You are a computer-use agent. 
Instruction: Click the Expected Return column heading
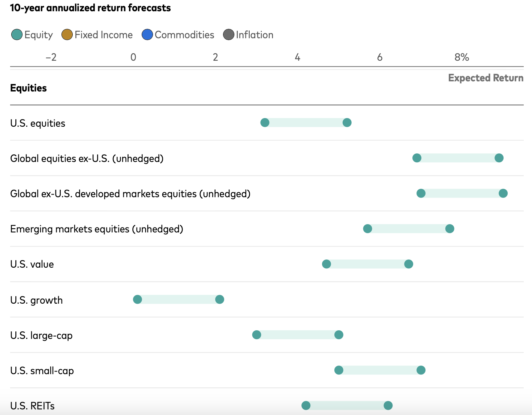click(486, 78)
